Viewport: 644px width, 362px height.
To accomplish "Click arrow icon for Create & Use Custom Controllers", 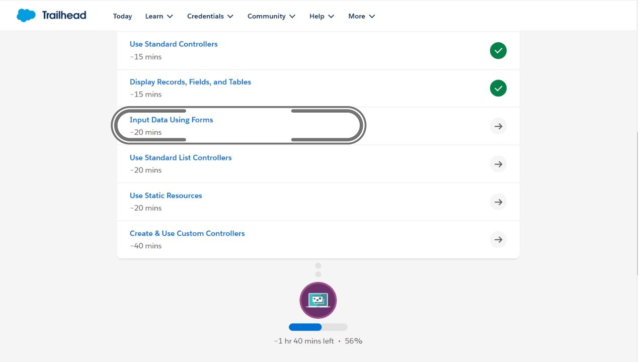I will click(x=498, y=240).
